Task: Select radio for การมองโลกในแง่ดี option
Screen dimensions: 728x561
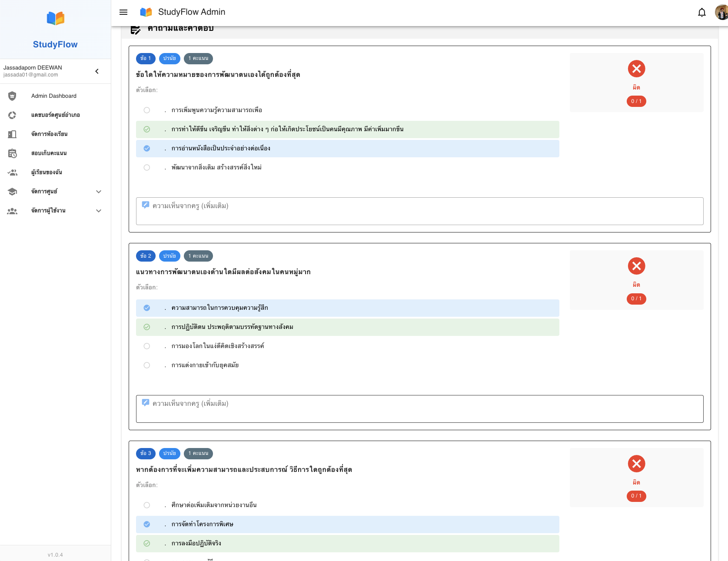Action: pos(147,346)
